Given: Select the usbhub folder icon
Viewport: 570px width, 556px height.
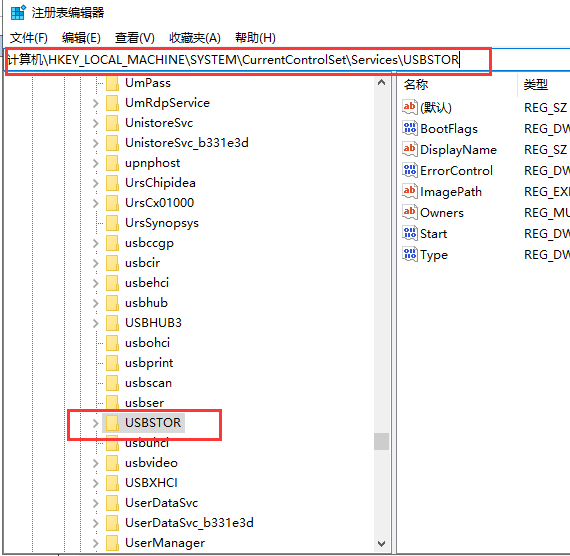Looking at the screenshot, I should tap(112, 303).
